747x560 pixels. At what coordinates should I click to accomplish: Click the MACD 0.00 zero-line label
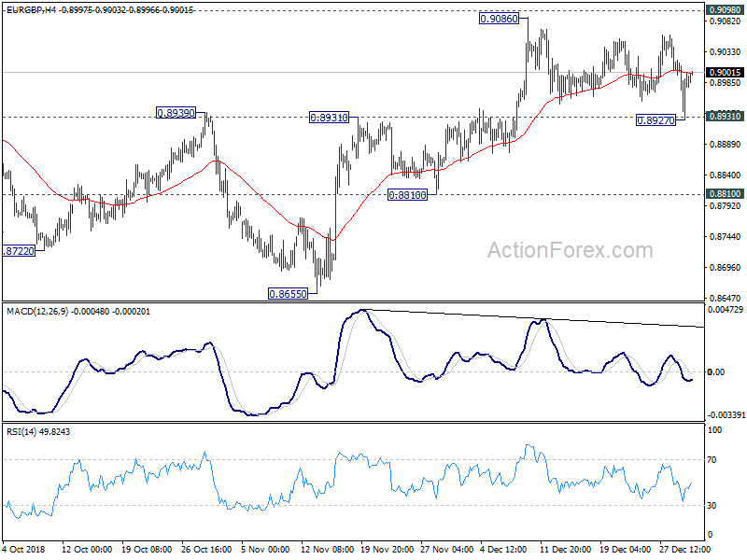(716, 371)
